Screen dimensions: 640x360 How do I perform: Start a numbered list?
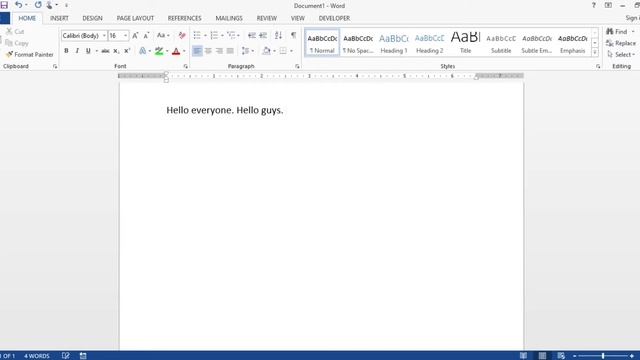point(214,36)
